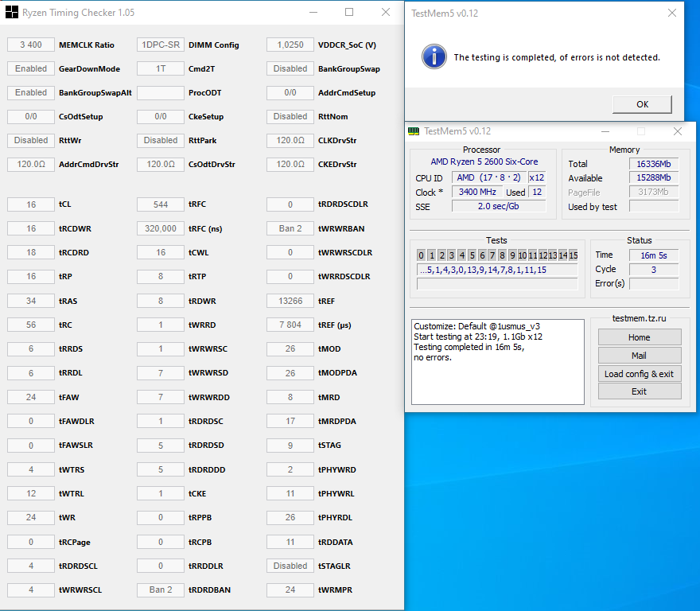Click the tFAW value 24

point(31,397)
